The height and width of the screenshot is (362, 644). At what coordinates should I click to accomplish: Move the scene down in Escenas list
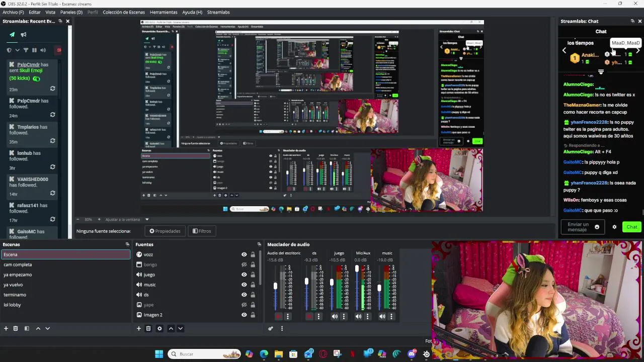(x=47, y=328)
